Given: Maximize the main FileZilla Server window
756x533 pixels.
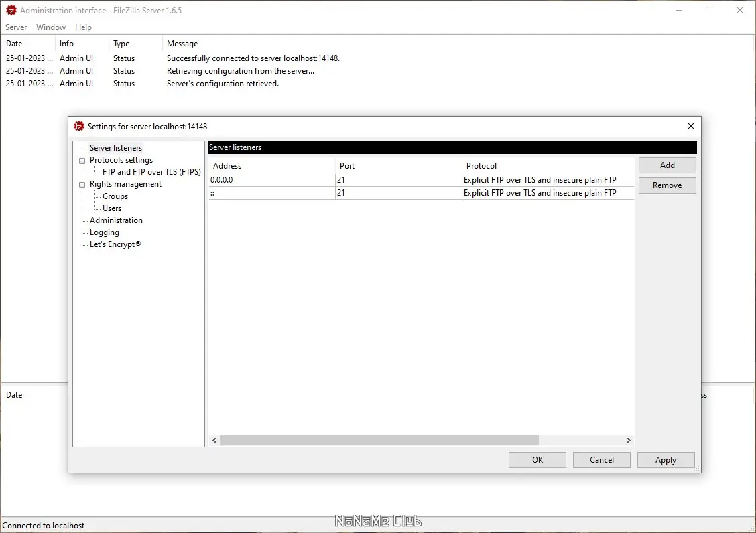Looking at the screenshot, I should [709, 10].
